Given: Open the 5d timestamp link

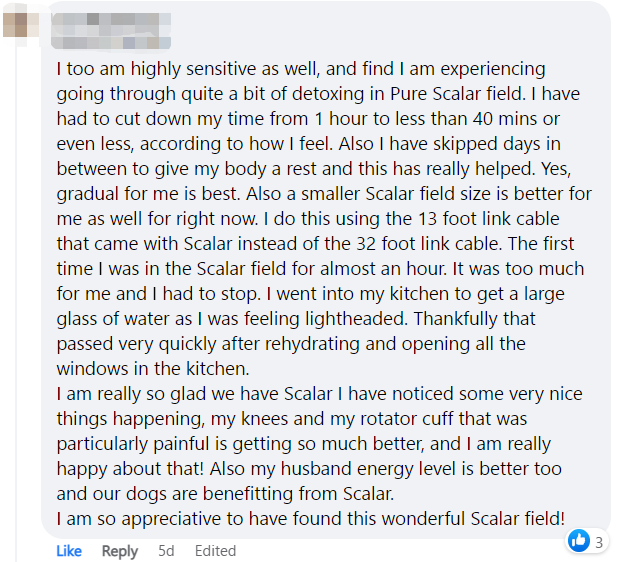Looking at the screenshot, I should pyautogui.click(x=166, y=551).
